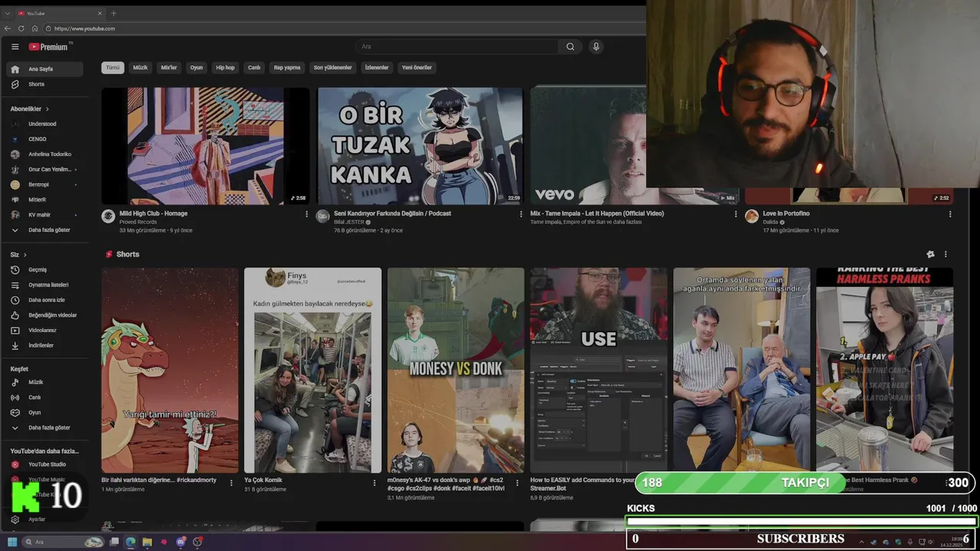
Task: Open Videolarınız in sidebar
Action: tap(44, 331)
